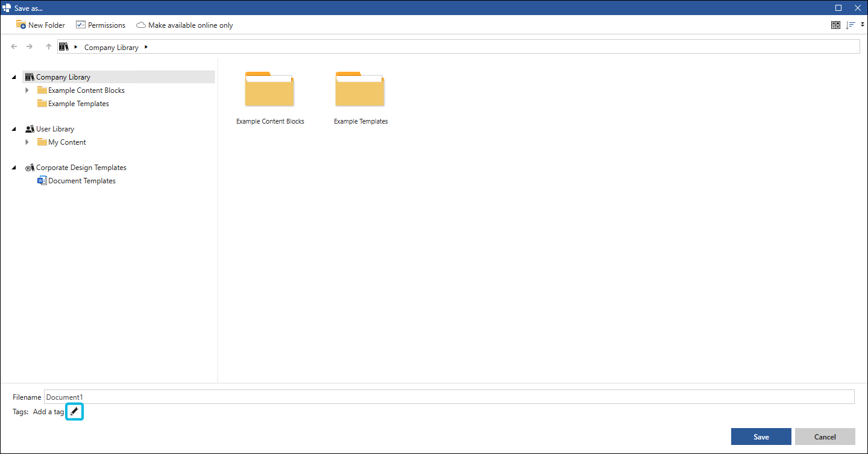Click the pencil icon to edit tags
This screenshot has height=454, width=868.
74,412
